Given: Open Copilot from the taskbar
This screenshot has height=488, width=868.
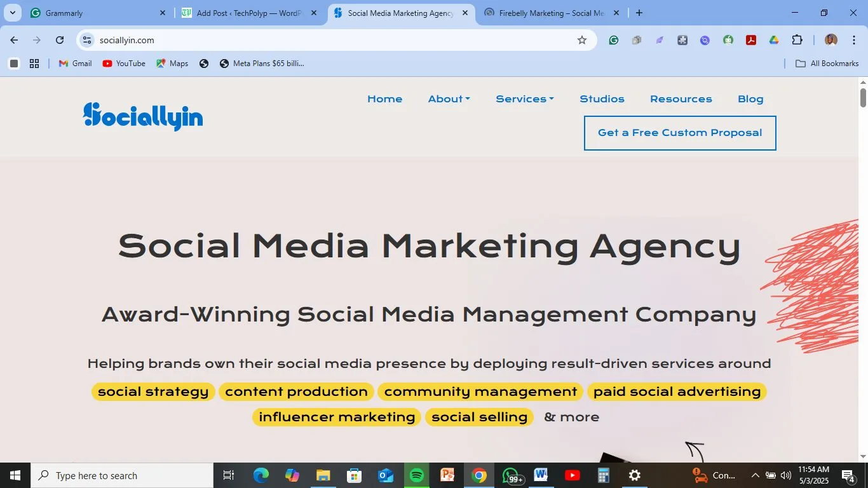Looking at the screenshot, I should tap(292, 475).
